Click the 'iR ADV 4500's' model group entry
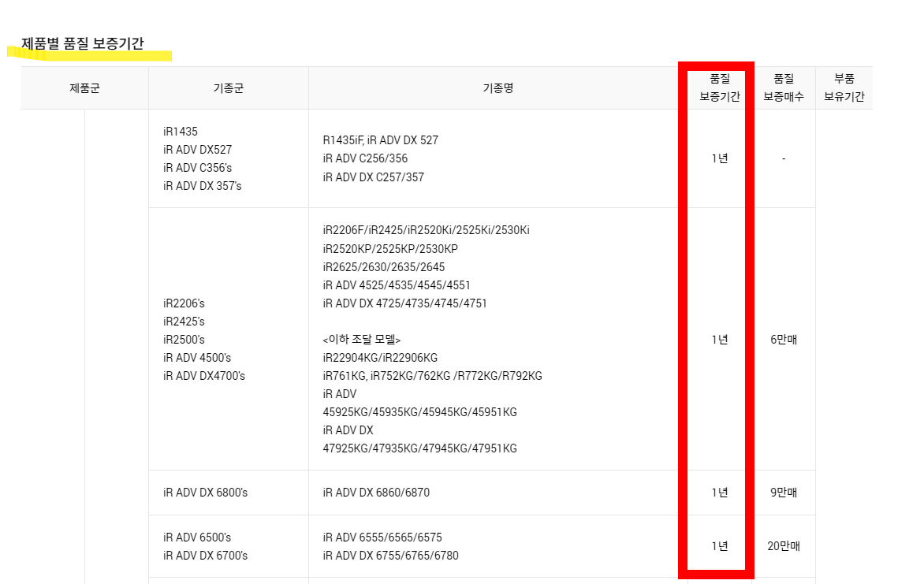This screenshot has height=584, width=924. (197, 358)
